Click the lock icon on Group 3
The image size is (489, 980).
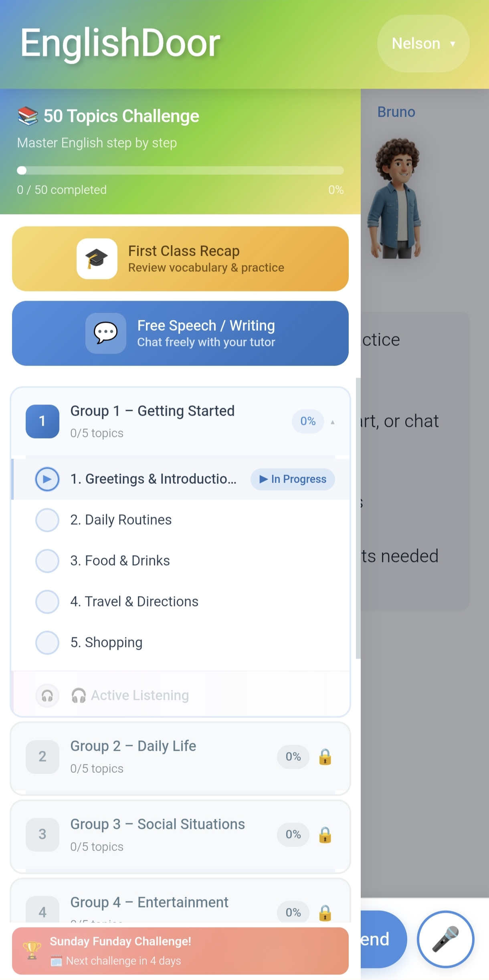[325, 835]
